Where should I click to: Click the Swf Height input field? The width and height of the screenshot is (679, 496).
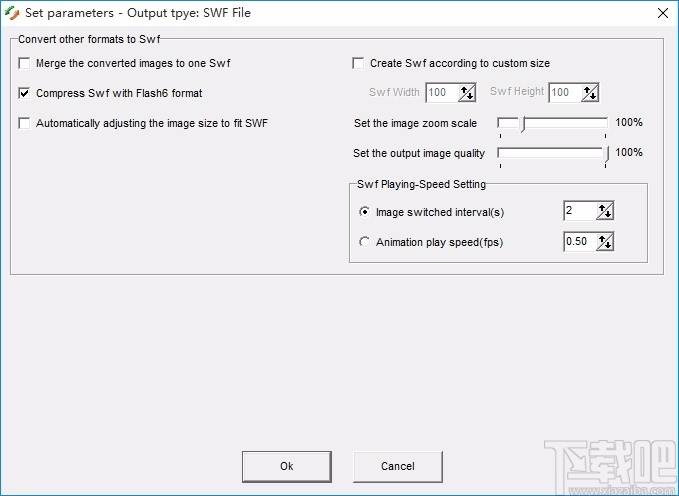[565, 92]
